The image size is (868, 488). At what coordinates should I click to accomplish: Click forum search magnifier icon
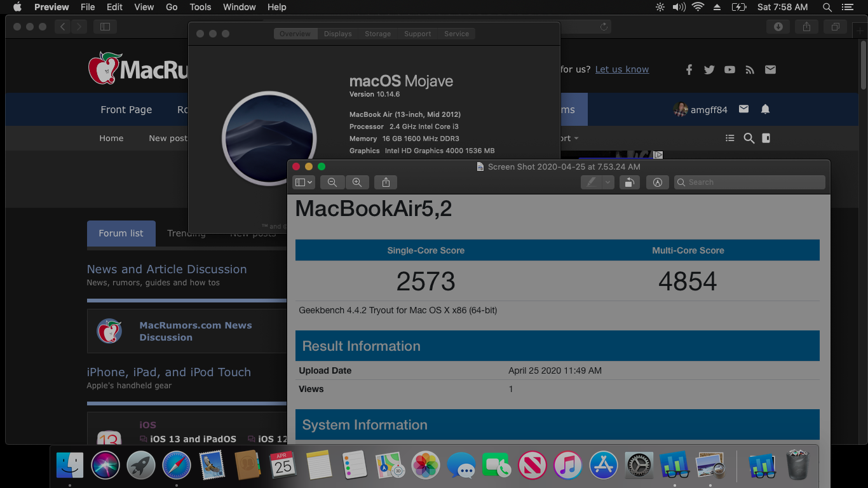(749, 139)
